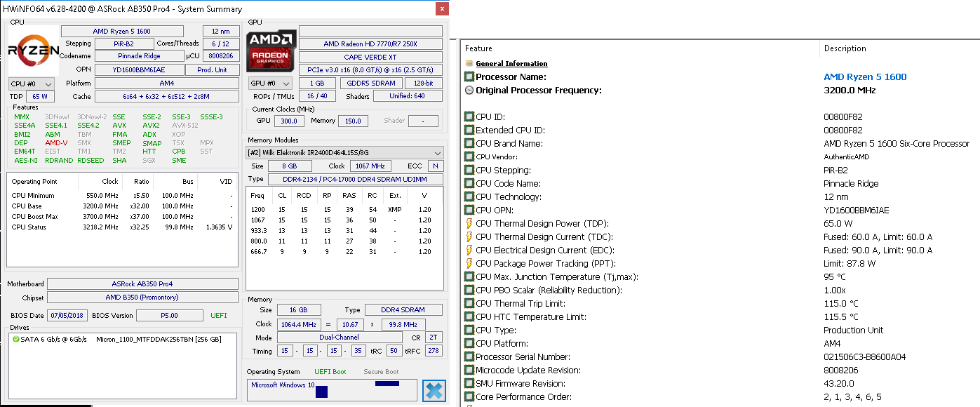Image resolution: width=980 pixels, height=407 pixels.
Task: Click the icon beside Microcode Update Revision
Action: point(469,370)
